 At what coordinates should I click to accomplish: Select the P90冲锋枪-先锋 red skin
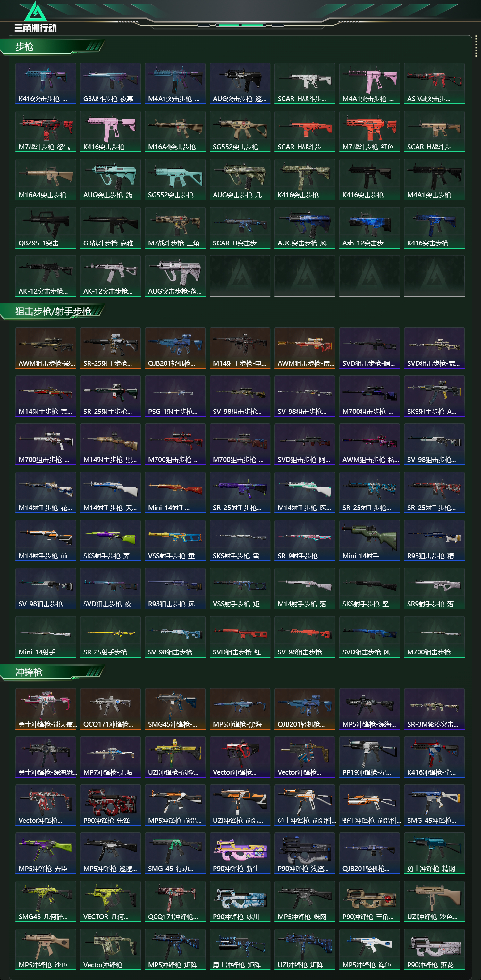pyautogui.click(x=110, y=805)
